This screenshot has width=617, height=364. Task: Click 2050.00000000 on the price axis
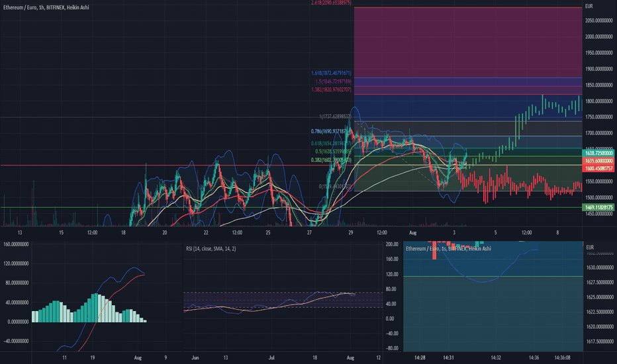[599, 21]
